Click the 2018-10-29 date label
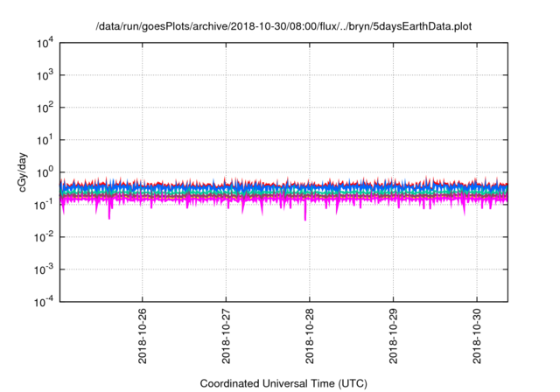Image resolution: width=560 pixels, height=392 pixels. [x=393, y=336]
